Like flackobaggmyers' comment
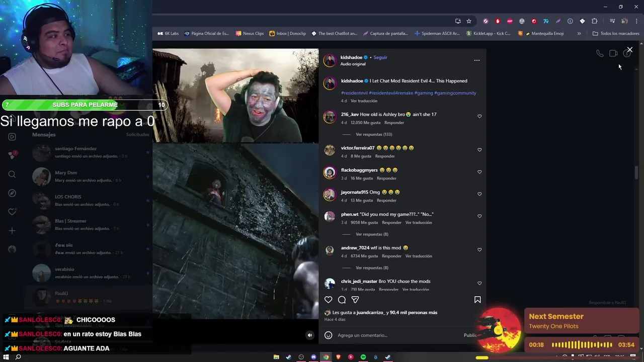The image size is (644, 362). click(479, 172)
